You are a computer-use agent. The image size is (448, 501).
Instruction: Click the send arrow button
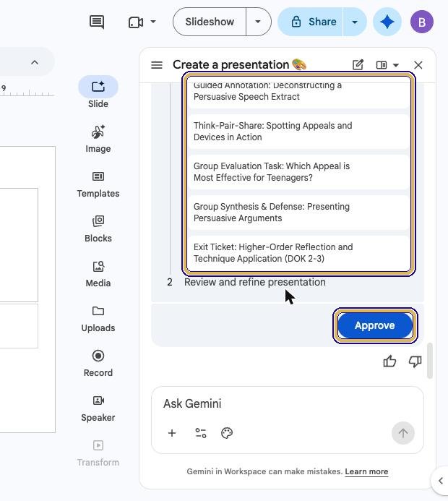point(403,433)
